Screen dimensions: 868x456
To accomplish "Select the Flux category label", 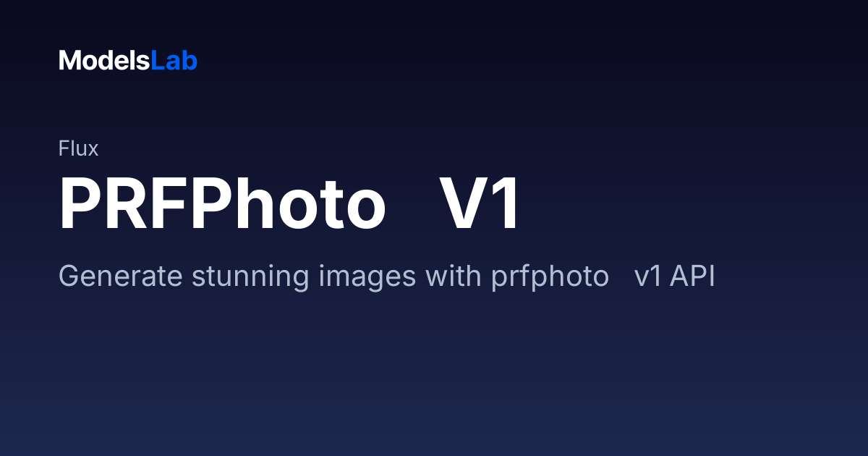I will (78, 148).
